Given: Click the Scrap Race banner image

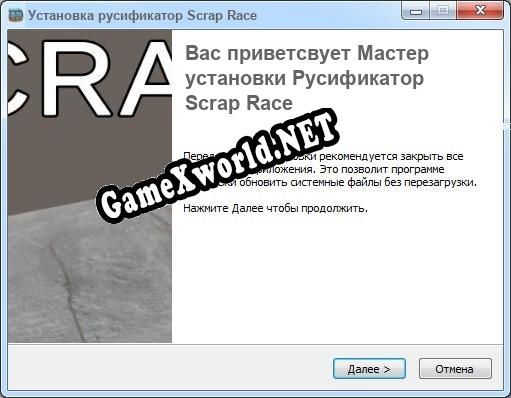Looking at the screenshot, I should 90,186.
